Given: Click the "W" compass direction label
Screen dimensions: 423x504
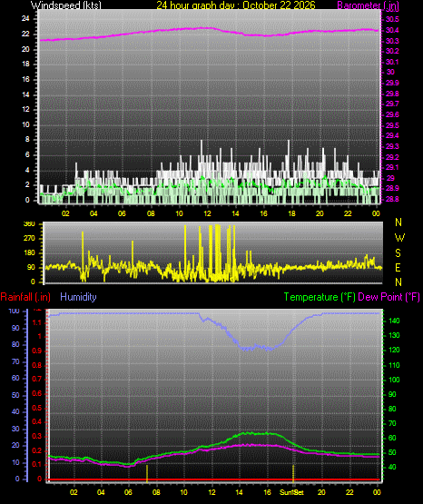Looking at the screenshot, I should click(399, 238).
